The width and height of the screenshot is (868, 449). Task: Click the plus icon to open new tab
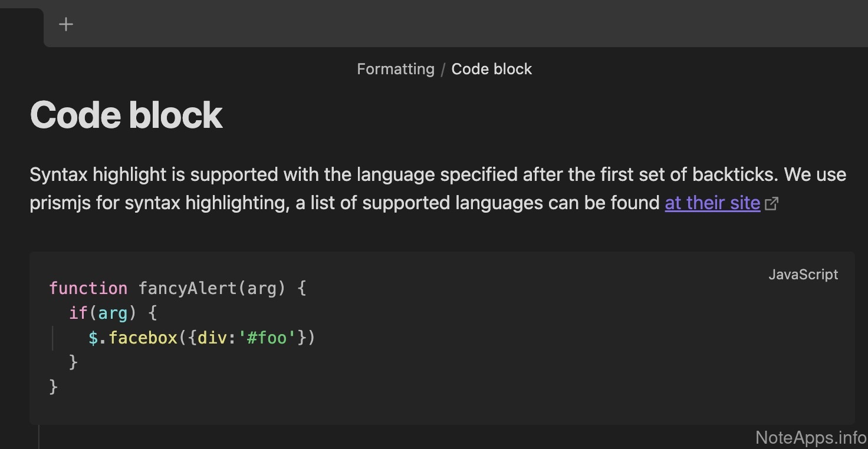click(66, 24)
